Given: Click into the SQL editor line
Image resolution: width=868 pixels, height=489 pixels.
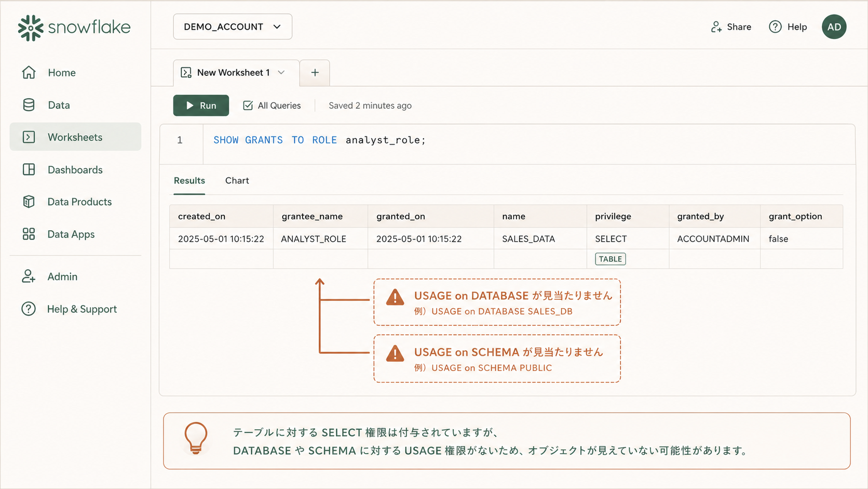Looking at the screenshot, I should (529, 140).
